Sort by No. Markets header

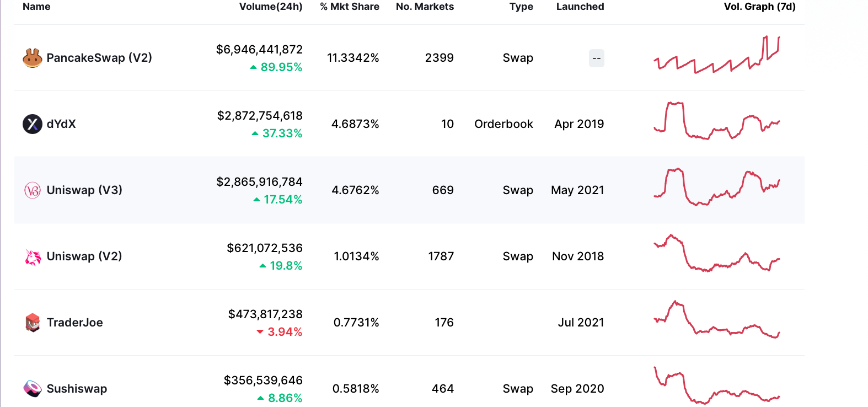coord(425,7)
